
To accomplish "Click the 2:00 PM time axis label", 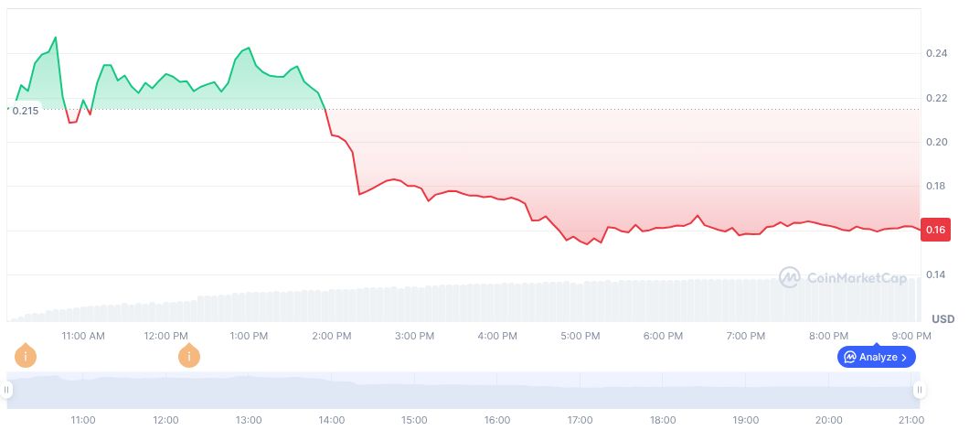I will [x=331, y=336].
